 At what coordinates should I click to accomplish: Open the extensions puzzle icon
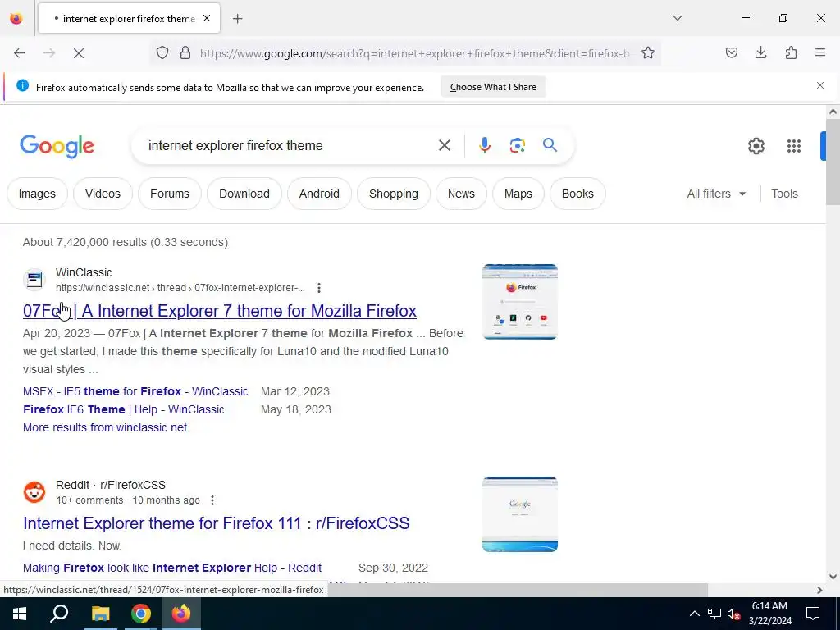click(x=791, y=53)
